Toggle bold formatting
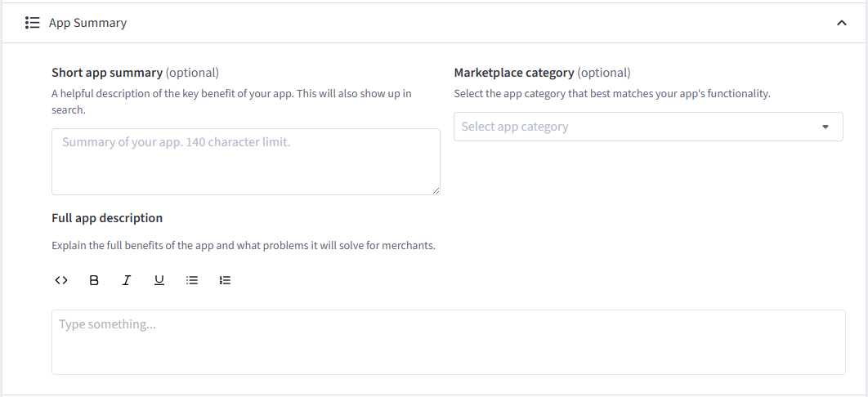 (94, 280)
